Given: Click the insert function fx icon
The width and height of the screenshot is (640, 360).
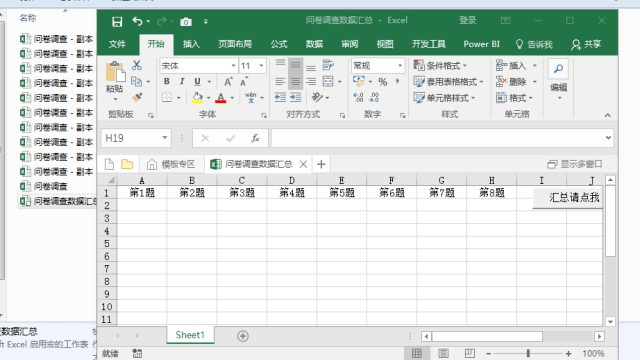Looking at the screenshot, I should point(255,138).
